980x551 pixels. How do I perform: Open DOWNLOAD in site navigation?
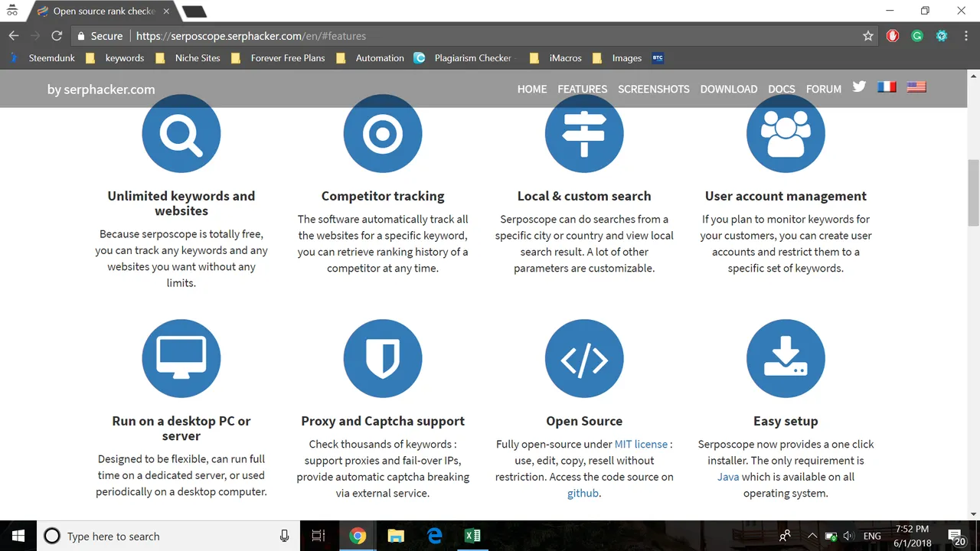point(729,89)
